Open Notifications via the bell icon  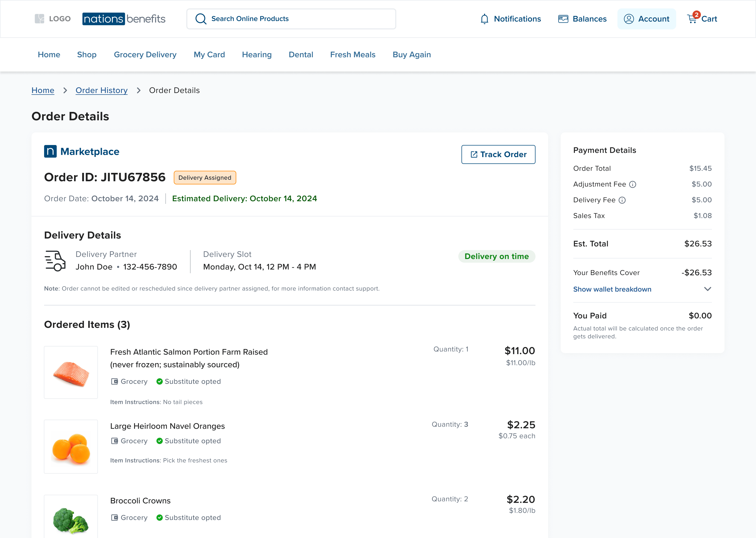click(484, 19)
